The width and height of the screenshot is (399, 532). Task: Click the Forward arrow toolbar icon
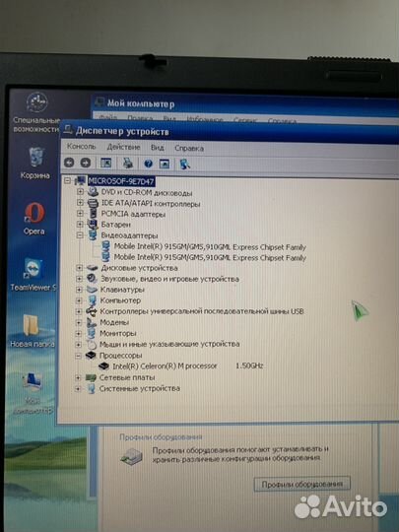click(86, 163)
